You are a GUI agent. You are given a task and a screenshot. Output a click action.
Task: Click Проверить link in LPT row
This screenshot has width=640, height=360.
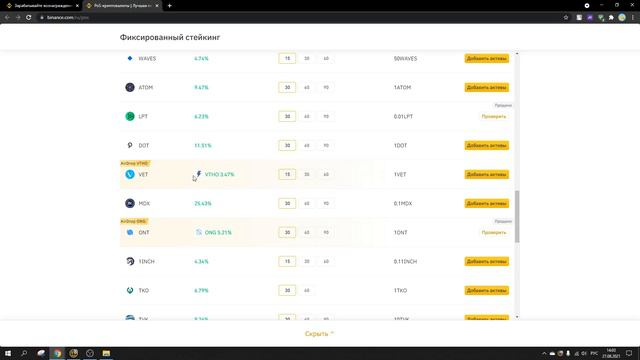tap(493, 116)
